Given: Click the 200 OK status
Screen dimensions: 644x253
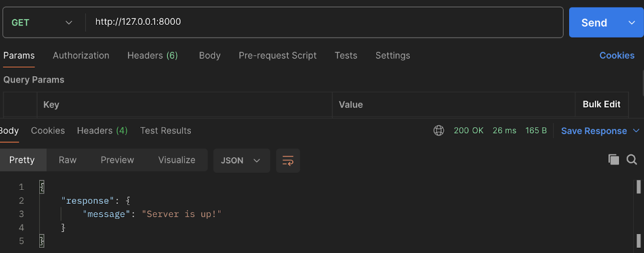Looking at the screenshot, I should (469, 131).
